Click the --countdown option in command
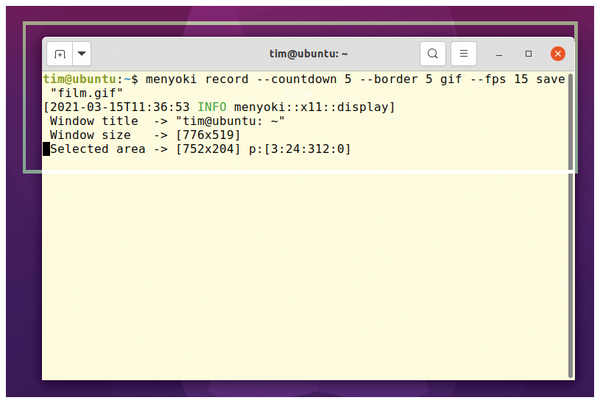 click(297, 79)
